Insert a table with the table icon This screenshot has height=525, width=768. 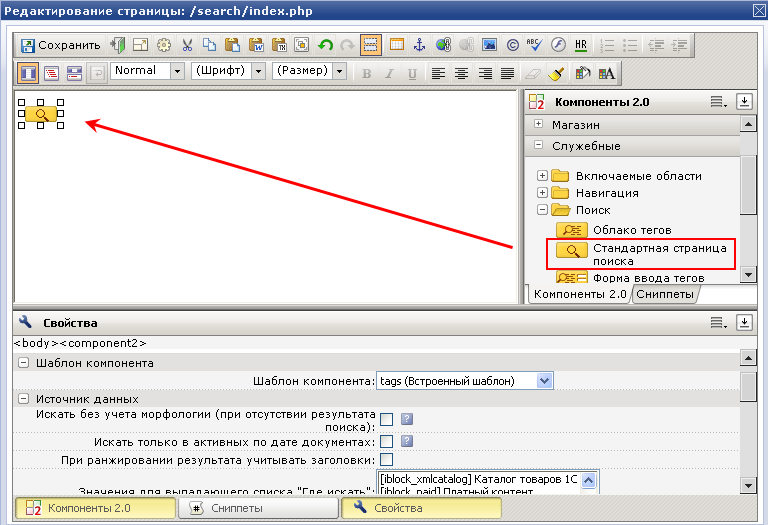click(x=396, y=45)
